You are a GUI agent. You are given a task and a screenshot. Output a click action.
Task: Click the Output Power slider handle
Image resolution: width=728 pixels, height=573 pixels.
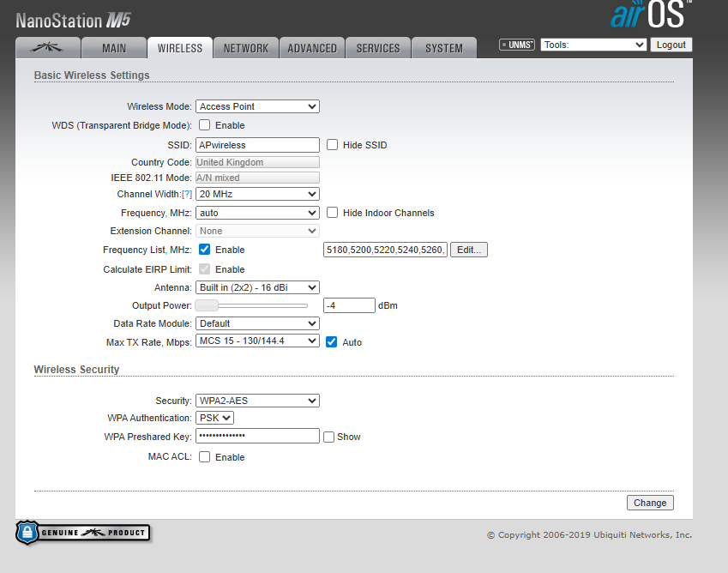tap(207, 305)
